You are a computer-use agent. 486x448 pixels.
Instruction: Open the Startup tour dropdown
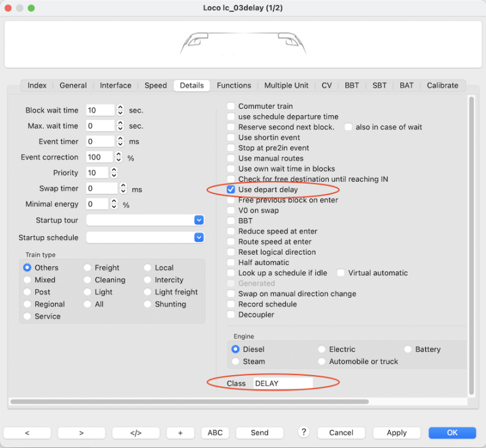199,220
